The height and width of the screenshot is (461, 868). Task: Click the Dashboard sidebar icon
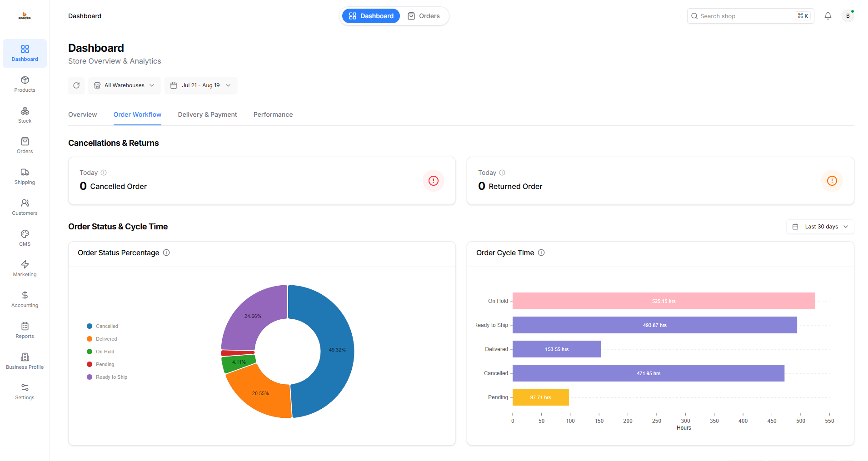click(25, 54)
